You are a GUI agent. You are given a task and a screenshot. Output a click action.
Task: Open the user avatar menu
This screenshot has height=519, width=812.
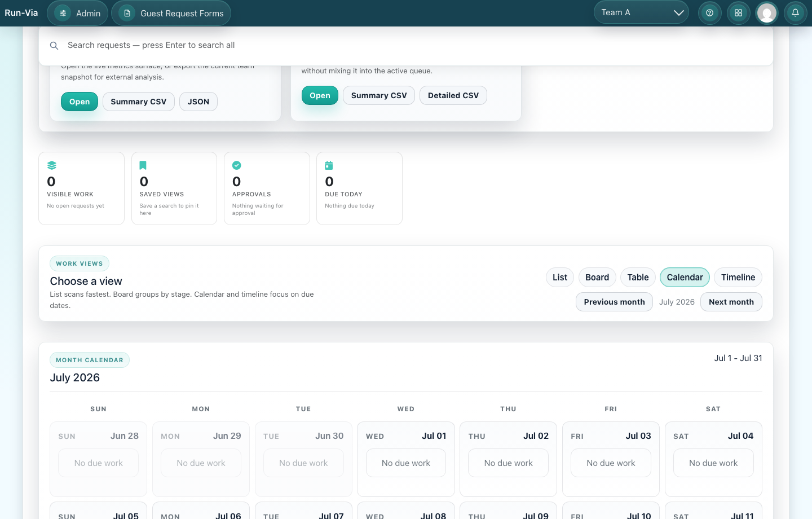[767, 12]
